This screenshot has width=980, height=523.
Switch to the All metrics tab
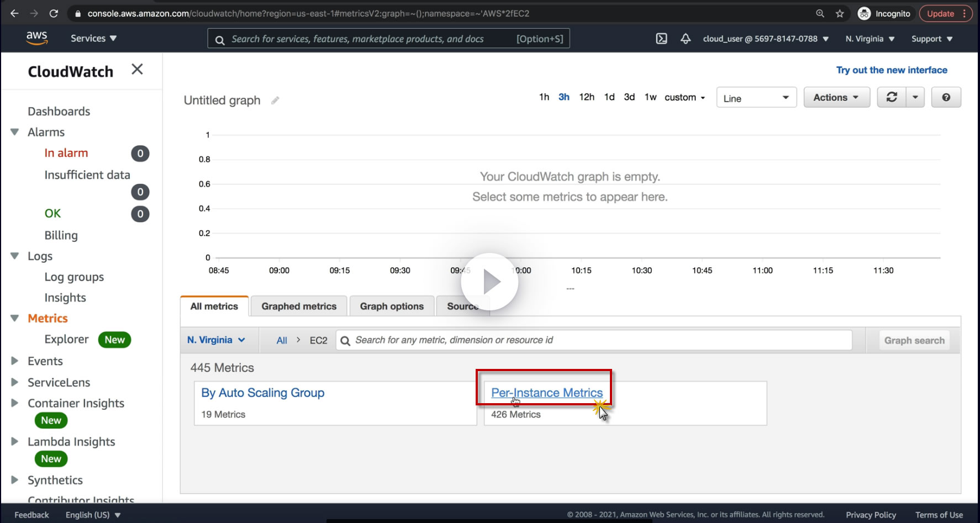pyautogui.click(x=214, y=307)
